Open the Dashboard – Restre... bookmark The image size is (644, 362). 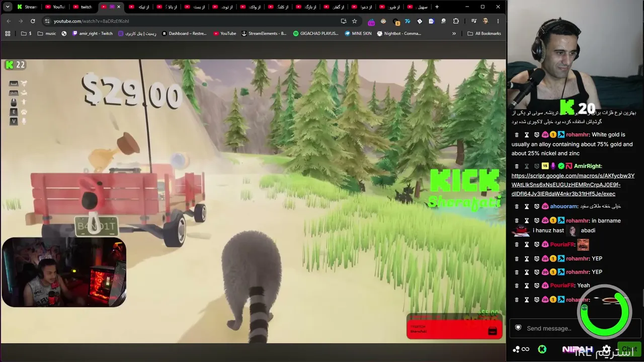(184, 34)
